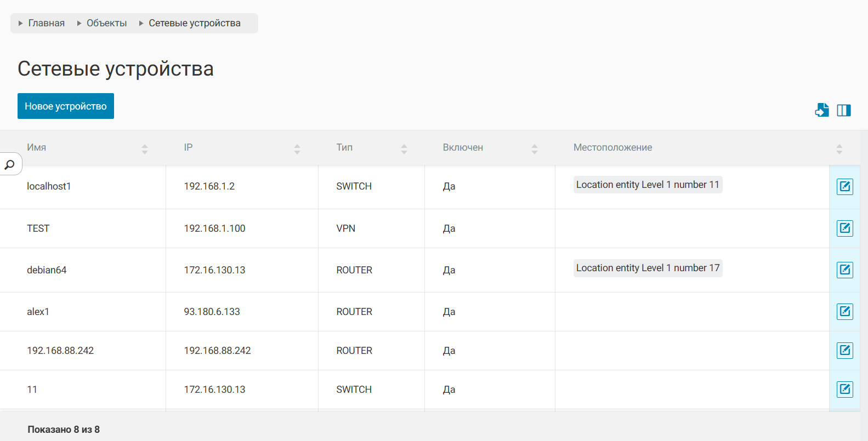Open the search magnifier on the table
The height and width of the screenshot is (441, 868).
10,164
